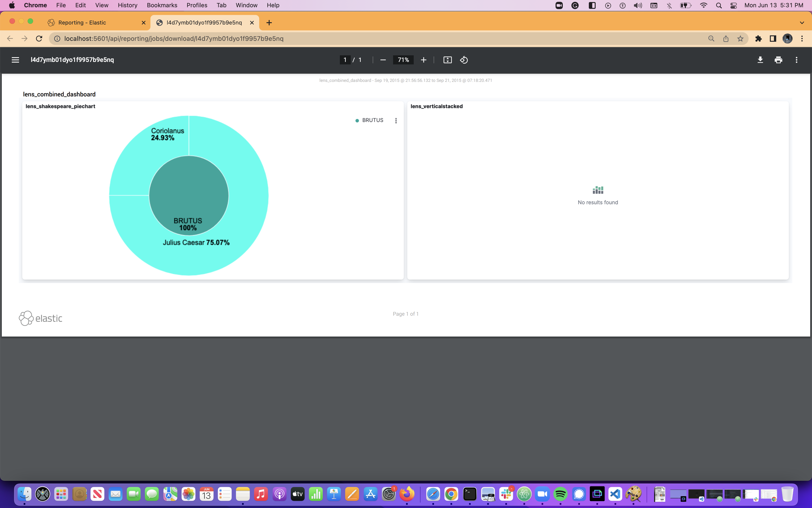Screen dimensions: 812x508
Task: Open the View menu
Action: point(102,5)
